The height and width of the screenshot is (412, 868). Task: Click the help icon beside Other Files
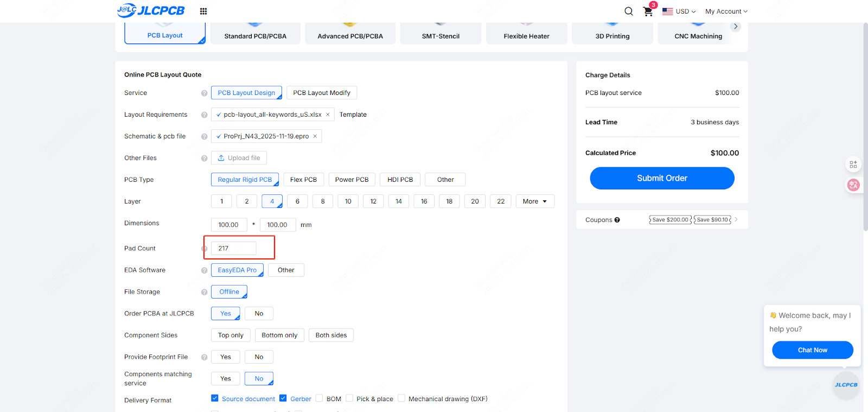pyautogui.click(x=205, y=159)
